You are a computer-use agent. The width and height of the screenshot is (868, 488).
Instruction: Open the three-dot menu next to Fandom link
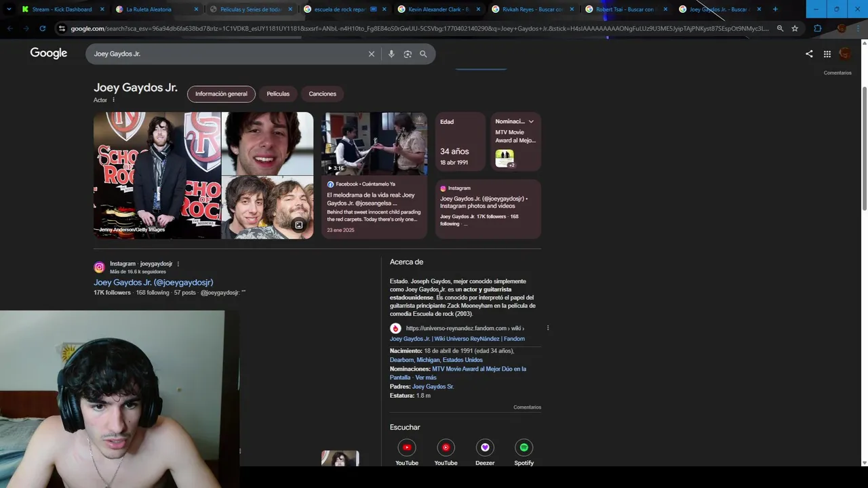(x=548, y=328)
